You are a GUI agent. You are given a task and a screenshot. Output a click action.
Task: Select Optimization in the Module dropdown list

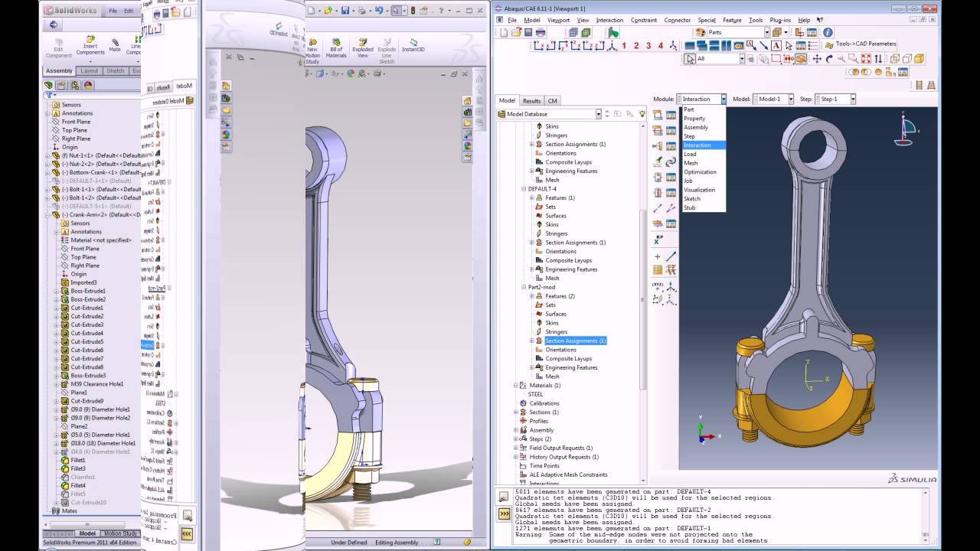700,172
